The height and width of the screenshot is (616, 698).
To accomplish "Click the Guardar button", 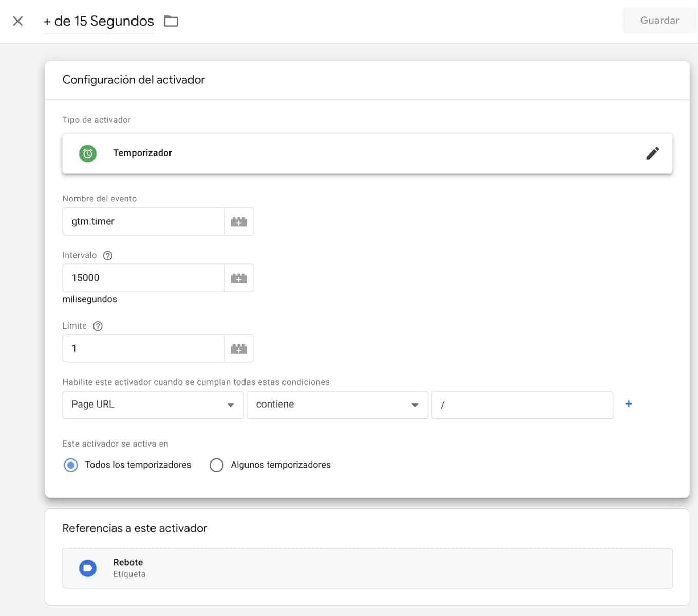I will click(x=659, y=21).
